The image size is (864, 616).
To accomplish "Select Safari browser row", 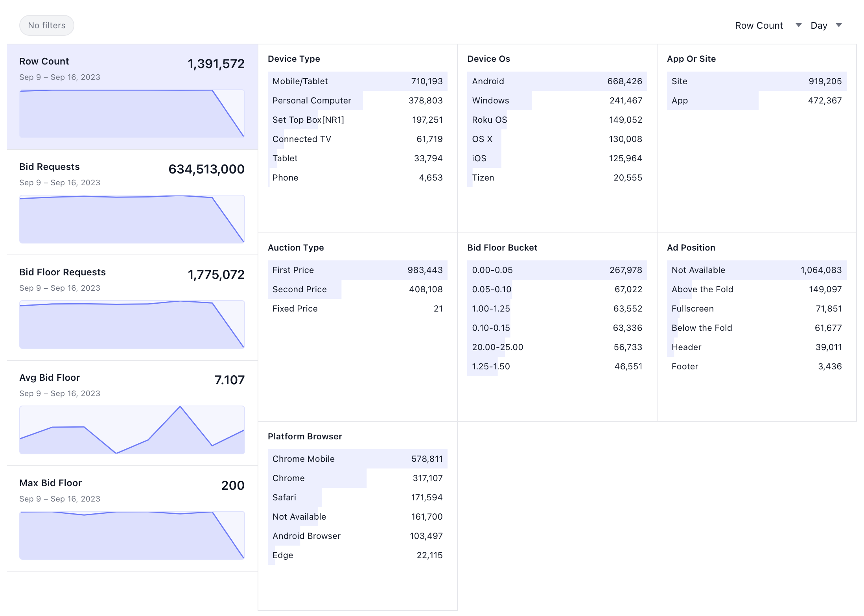I will (357, 497).
